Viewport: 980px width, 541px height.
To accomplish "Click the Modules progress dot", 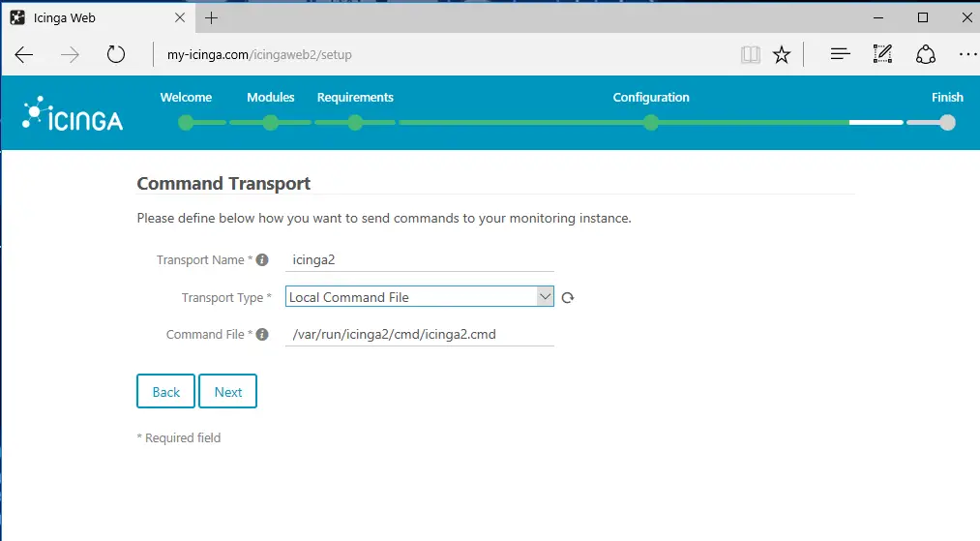I will pyautogui.click(x=271, y=123).
